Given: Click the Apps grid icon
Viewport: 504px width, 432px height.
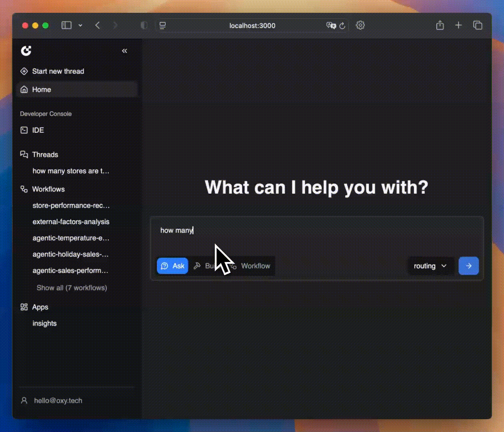Looking at the screenshot, I should click(24, 307).
